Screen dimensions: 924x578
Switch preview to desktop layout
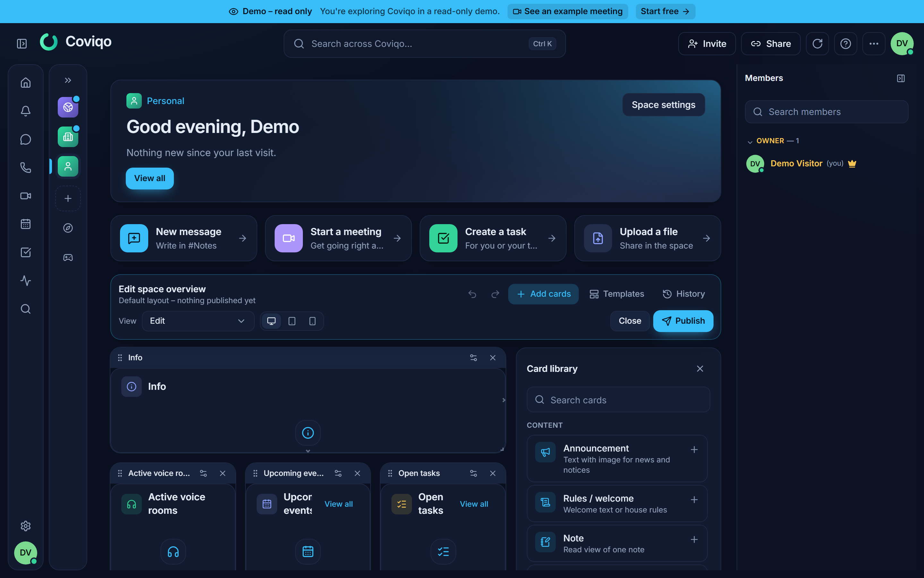[271, 321]
